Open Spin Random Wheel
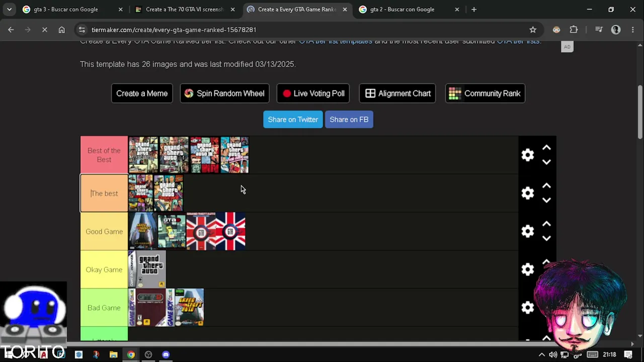This screenshot has height=362, width=644. pyautogui.click(x=224, y=93)
